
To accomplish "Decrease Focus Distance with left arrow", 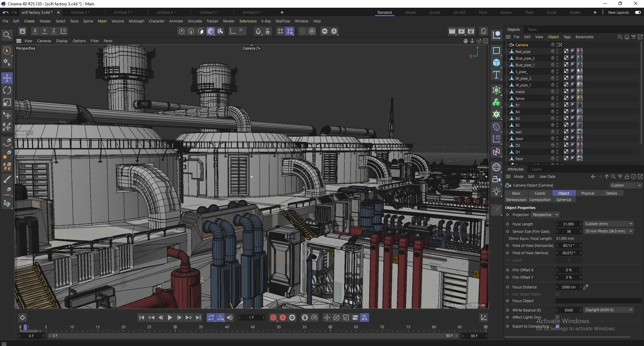I will pos(557,287).
